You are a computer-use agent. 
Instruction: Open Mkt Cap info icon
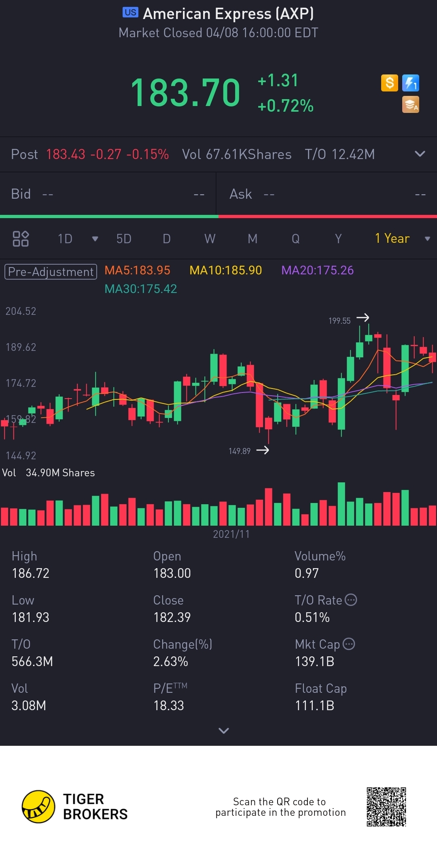click(x=349, y=644)
